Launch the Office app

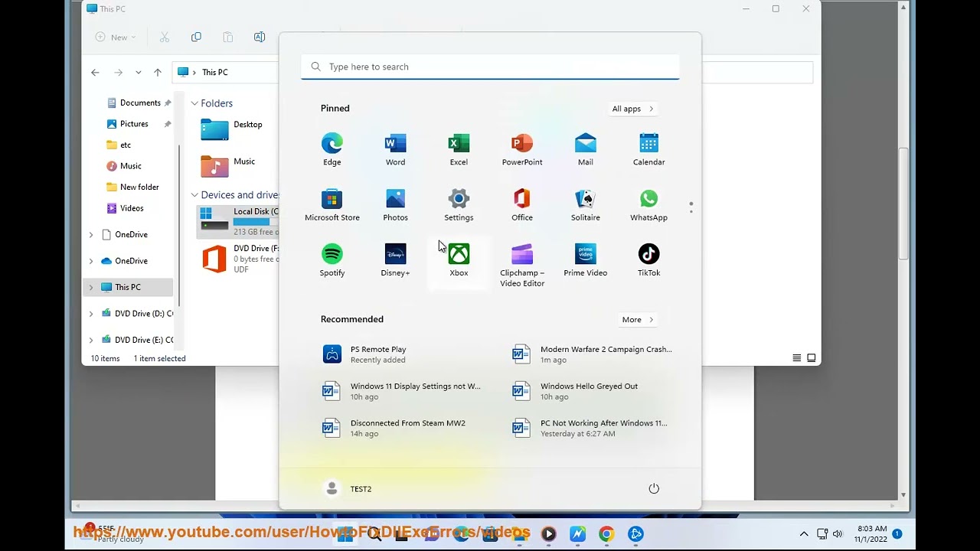[522, 205]
